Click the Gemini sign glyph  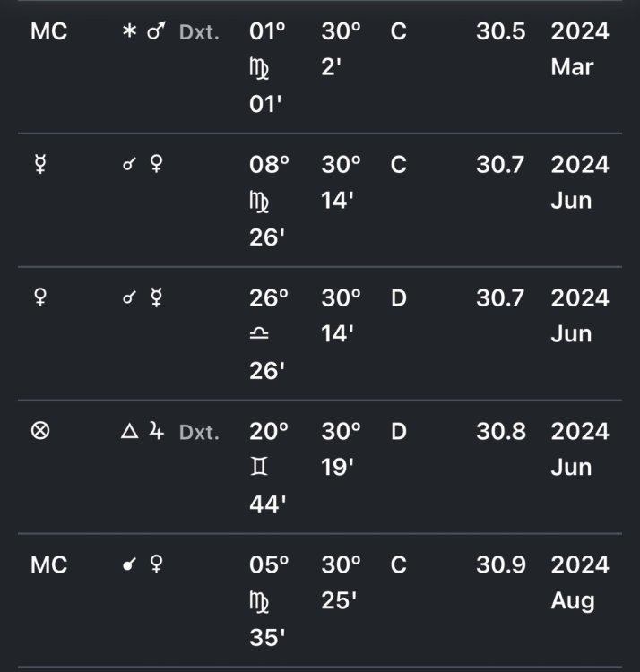click(x=260, y=466)
